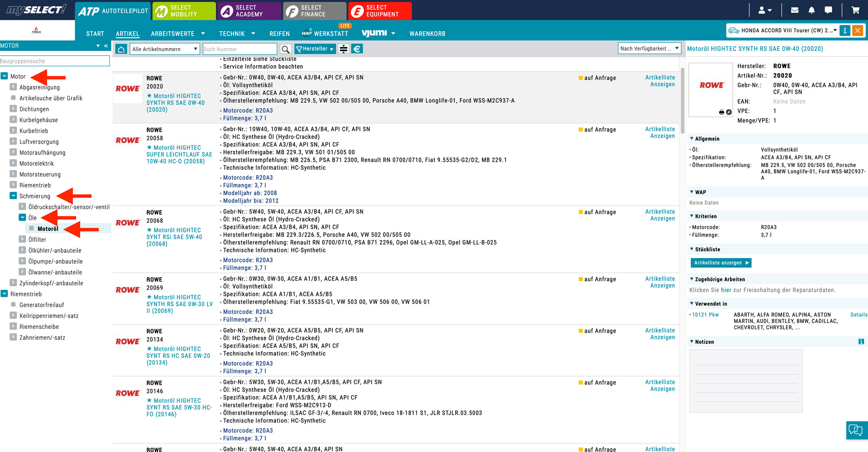This screenshot has width=868, height=452.
Task: Select the Motoröl tree item
Action: click(x=48, y=229)
